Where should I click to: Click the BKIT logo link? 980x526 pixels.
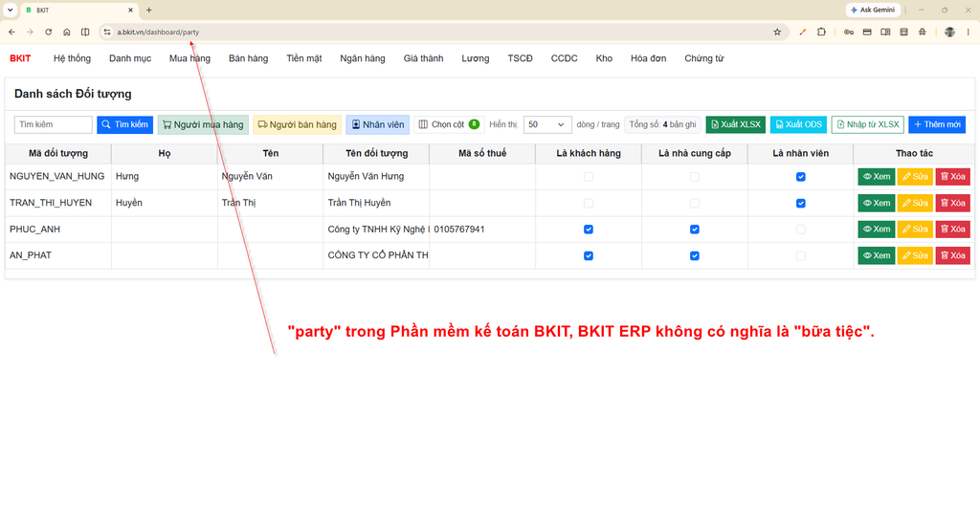[20, 58]
